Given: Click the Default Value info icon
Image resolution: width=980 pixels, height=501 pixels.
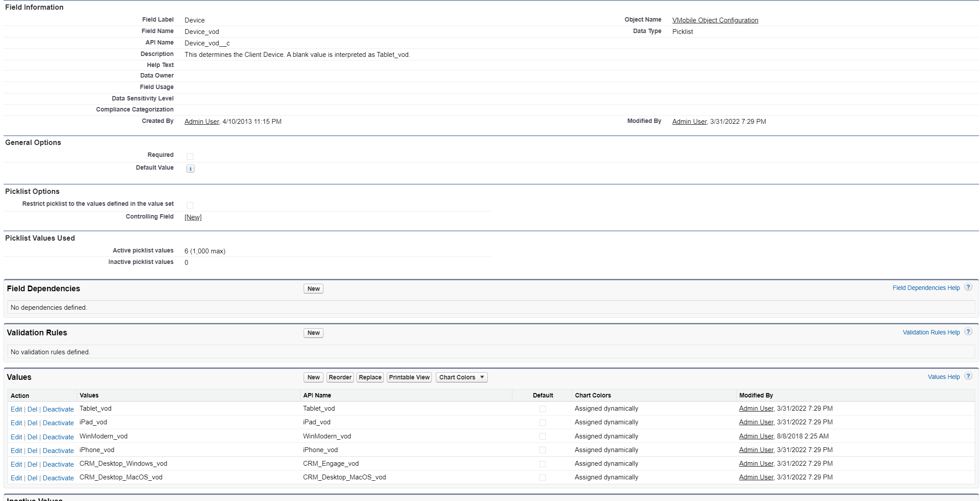Looking at the screenshot, I should pyautogui.click(x=190, y=168).
